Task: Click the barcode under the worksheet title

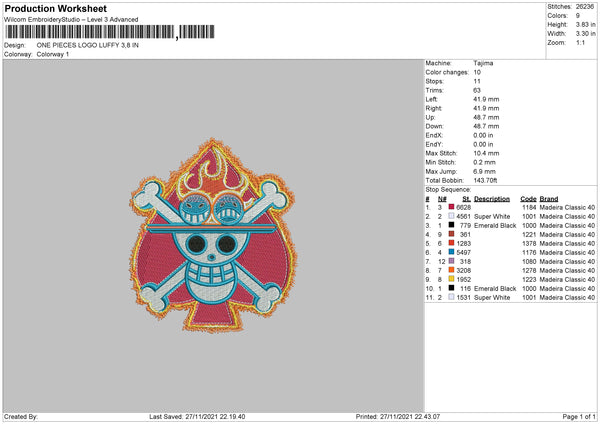Action: click(x=109, y=32)
